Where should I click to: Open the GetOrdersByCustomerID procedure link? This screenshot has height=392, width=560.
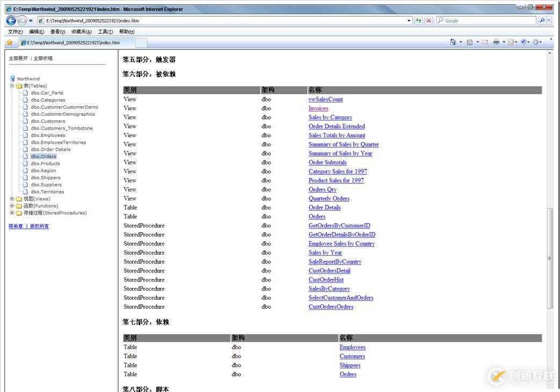coord(339,225)
